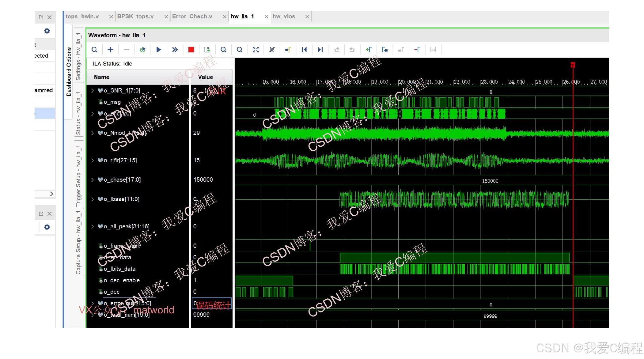The image size is (644, 359).
Task: Switch to the hw_vios tab
Action: [x=284, y=17]
